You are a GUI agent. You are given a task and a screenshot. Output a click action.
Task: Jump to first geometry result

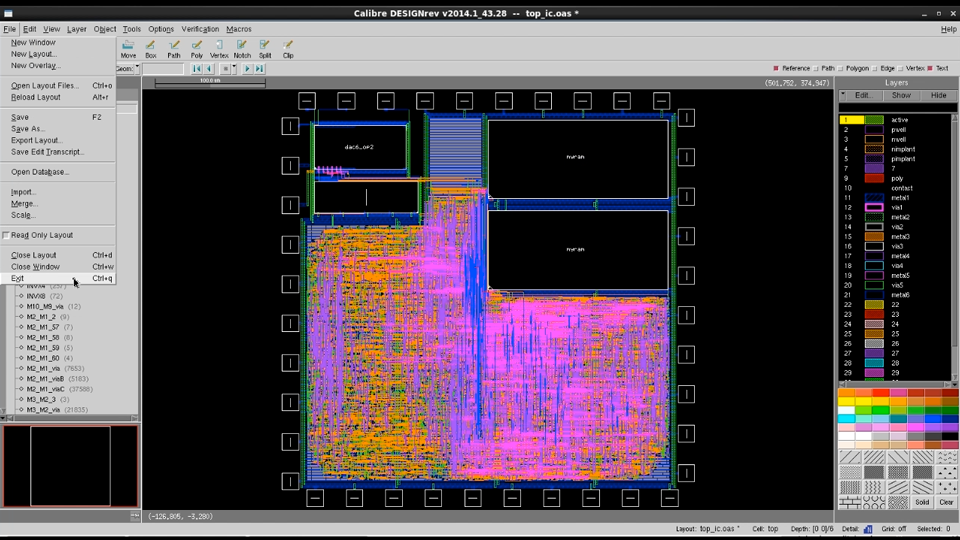(197, 69)
